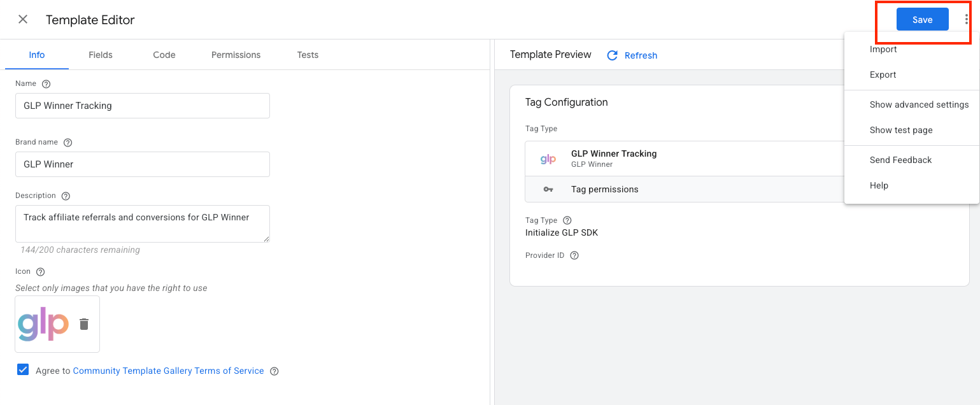
Task: Select Export from the menu
Action: click(x=883, y=75)
